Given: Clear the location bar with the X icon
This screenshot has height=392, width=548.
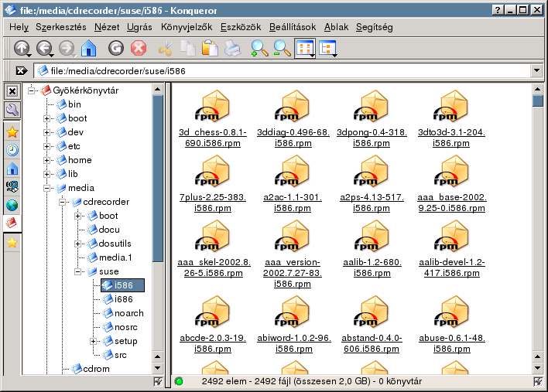Looking at the screenshot, I should click(22, 71).
